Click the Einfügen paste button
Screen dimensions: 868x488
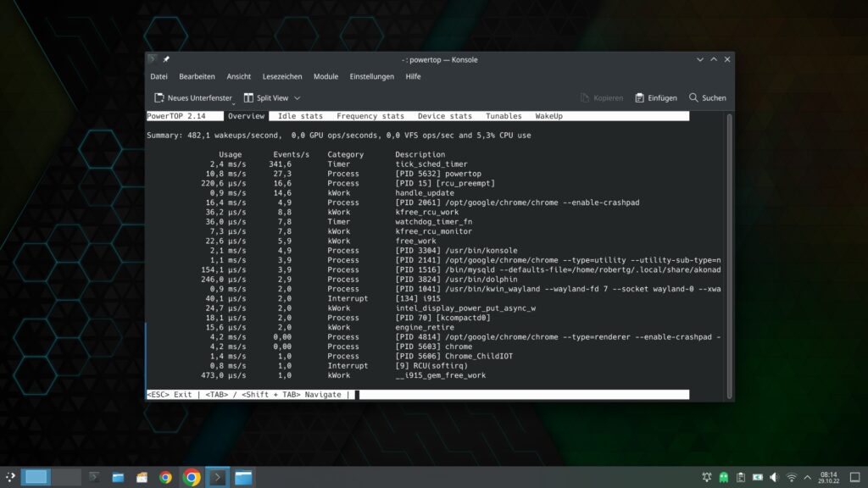click(656, 98)
